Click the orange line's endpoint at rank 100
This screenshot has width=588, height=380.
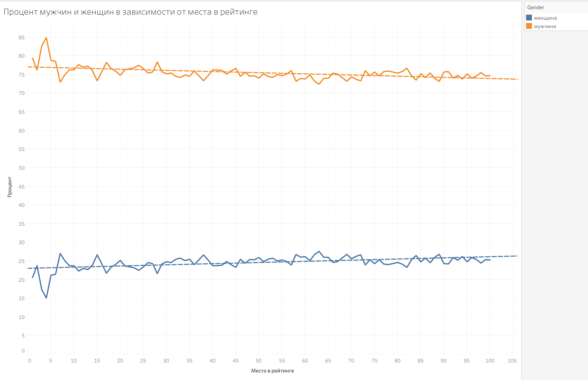coord(490,76)
